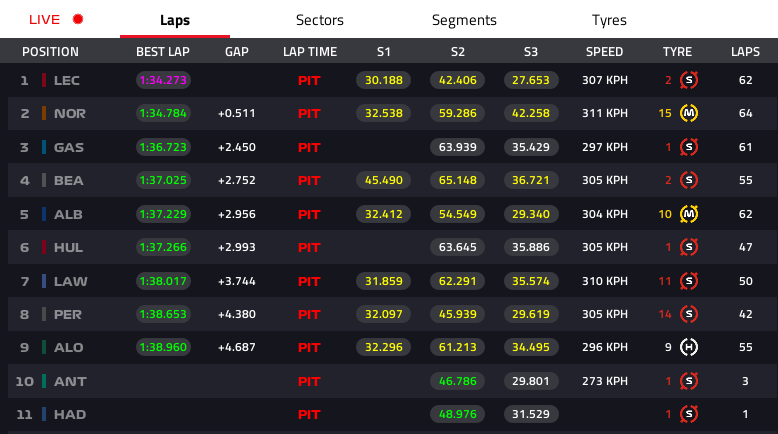Select the NOR driver row name
The image size is (778, 434).
[x=70, y=114]
